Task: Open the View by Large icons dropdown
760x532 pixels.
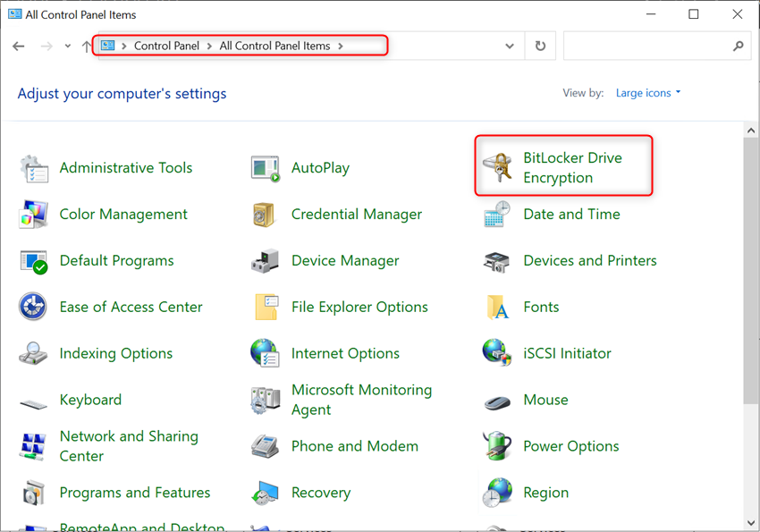Action: [648, 93]
